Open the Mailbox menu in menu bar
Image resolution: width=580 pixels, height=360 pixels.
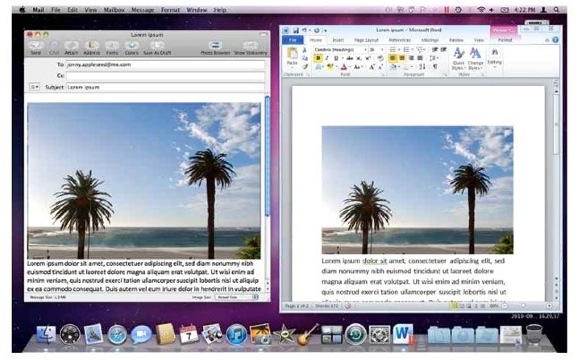[x=114, y=10]
